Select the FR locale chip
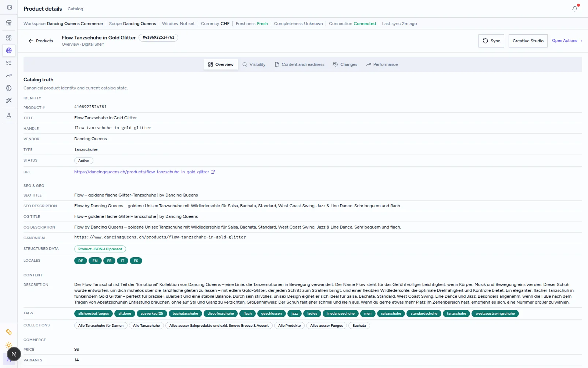This screenshot has height=368, width=588. 109,261
